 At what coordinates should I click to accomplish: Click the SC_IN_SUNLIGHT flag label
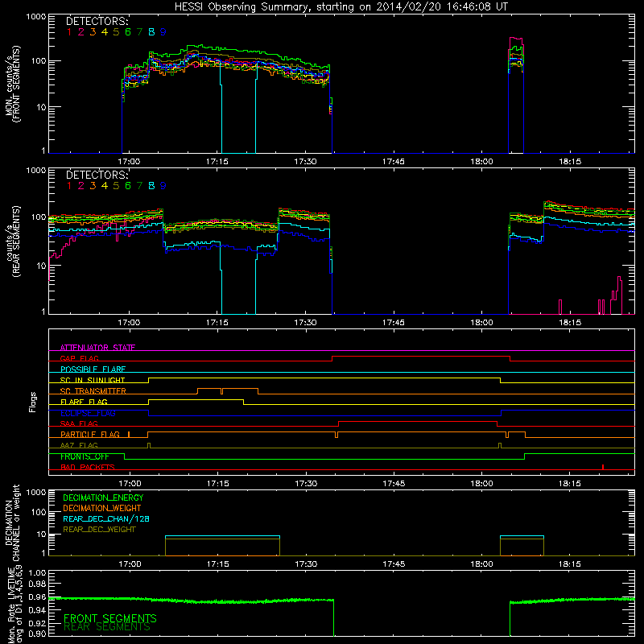(93, 380)
